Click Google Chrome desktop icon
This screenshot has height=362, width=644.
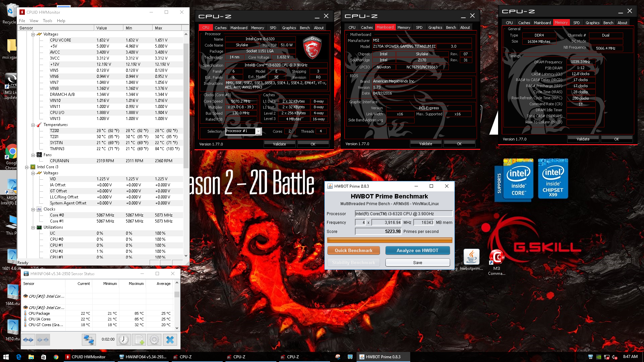click(x=11, y=156)
